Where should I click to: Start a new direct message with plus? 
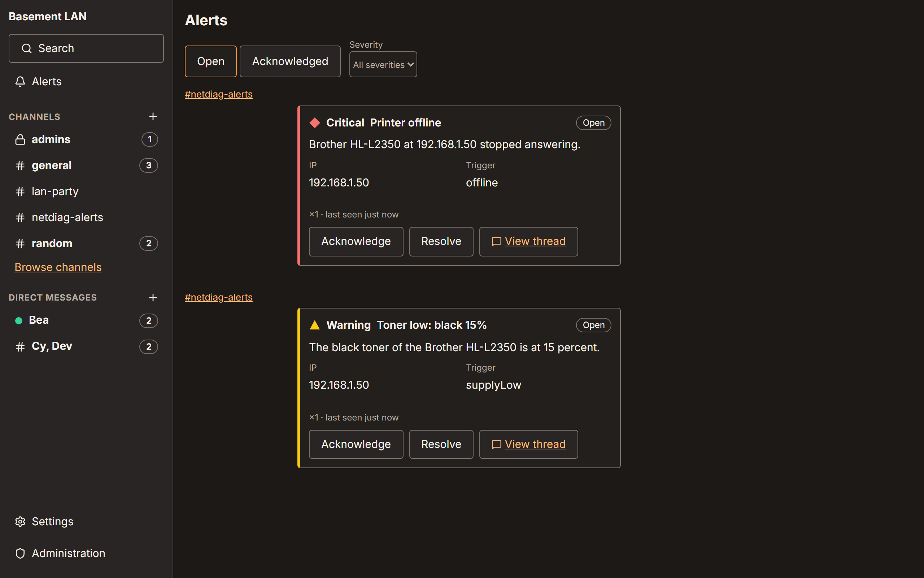click(153, 297)
